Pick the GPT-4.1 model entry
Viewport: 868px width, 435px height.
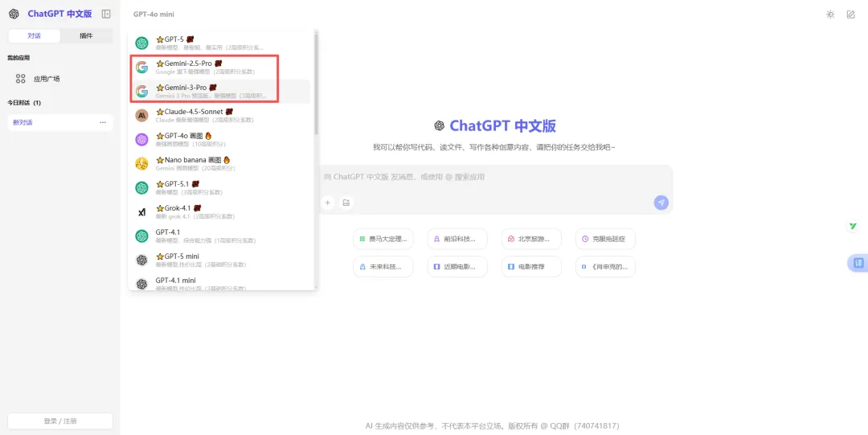coord(222,236)
